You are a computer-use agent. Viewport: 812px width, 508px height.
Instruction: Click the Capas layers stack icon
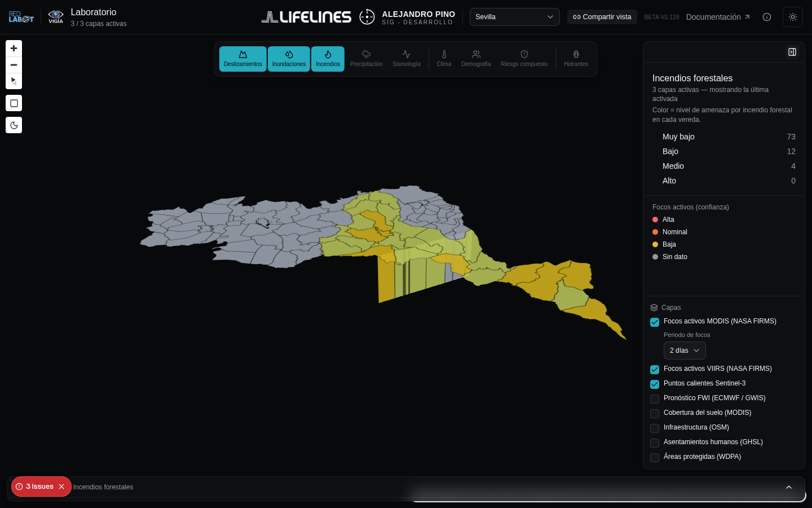point(654,308)
